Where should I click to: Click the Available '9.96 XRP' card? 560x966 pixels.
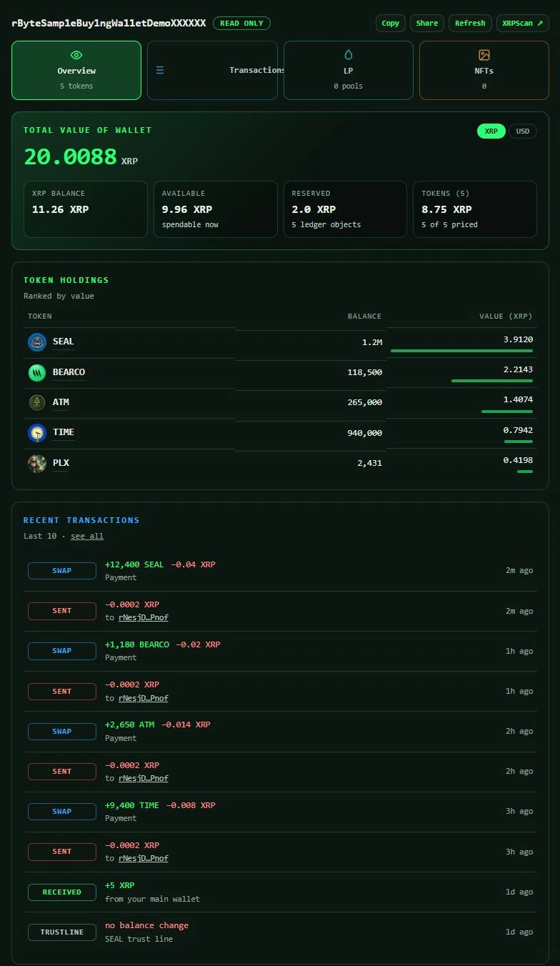coord(216,209)
